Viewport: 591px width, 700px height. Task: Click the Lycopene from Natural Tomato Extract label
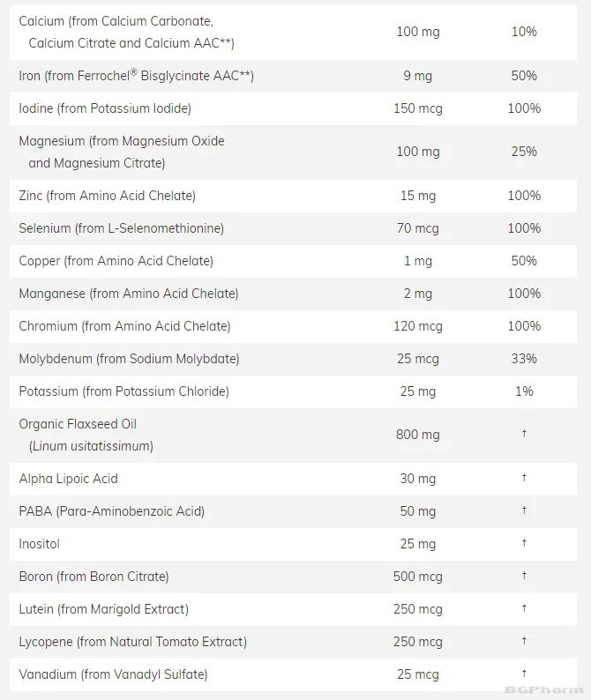132,642
